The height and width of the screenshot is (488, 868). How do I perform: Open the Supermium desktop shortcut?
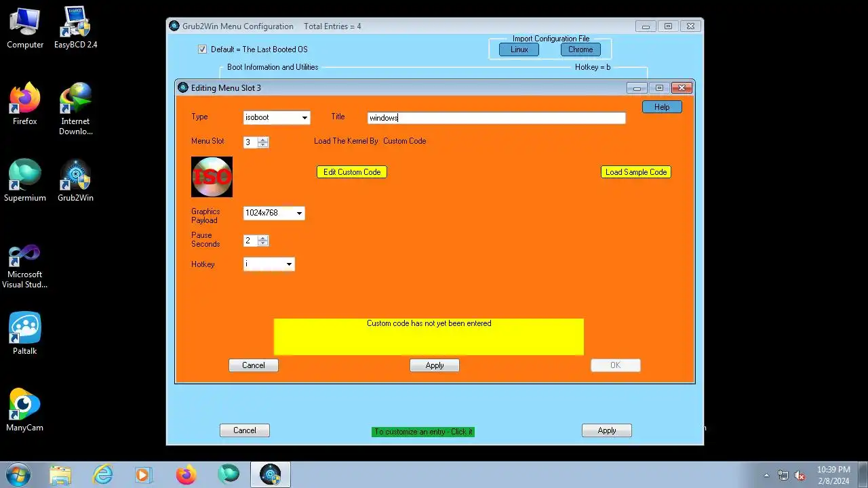pos(25,181)
